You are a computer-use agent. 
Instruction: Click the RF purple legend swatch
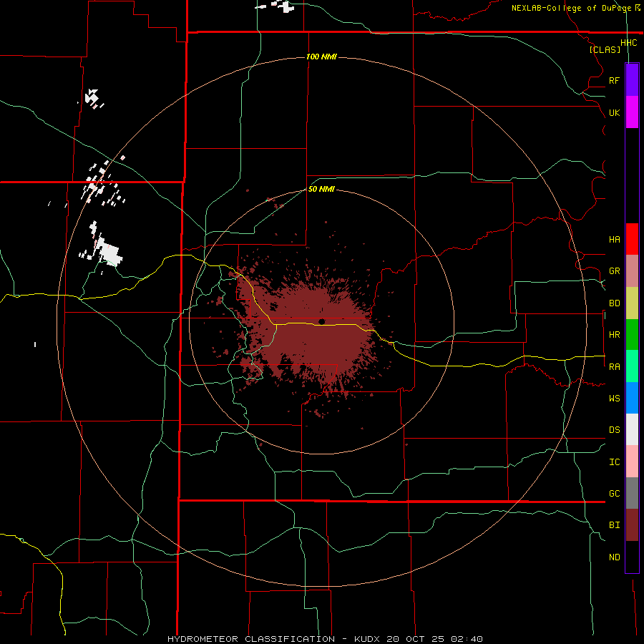click(x=632, y=80)
